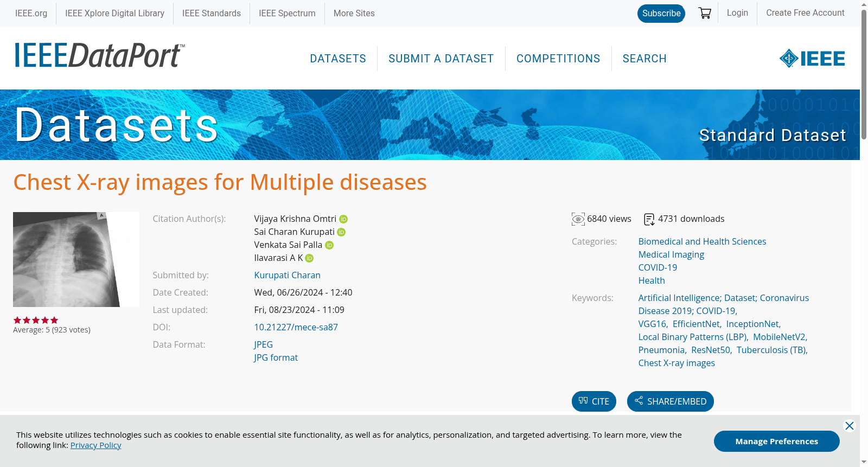This screenshot has height=467, width=868.
Task: Open the SHARE/EMBED button
Action: click(x=671, y=401)
